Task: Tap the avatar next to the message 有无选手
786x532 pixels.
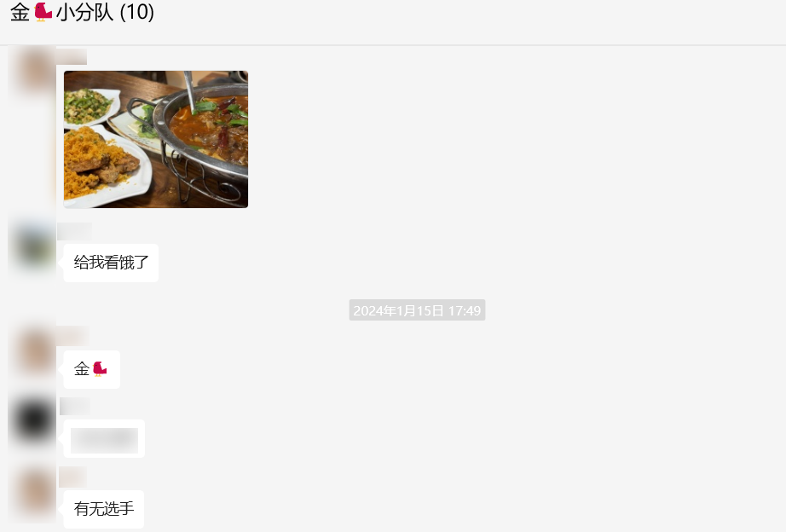Action: [x=32, y=493]
